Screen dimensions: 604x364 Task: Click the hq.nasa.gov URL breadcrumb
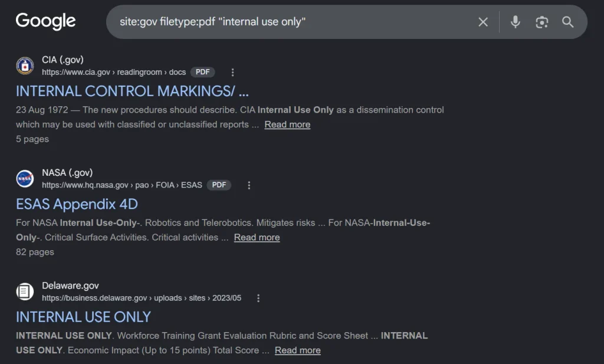[x=122, y=185]
